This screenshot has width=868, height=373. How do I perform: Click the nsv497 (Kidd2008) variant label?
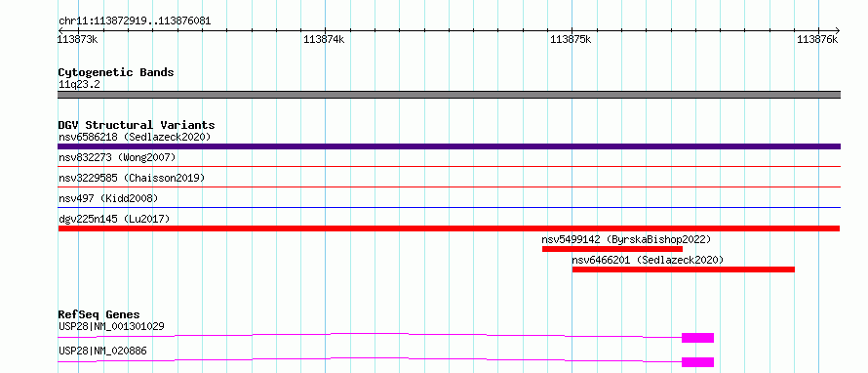coord(108,198)
